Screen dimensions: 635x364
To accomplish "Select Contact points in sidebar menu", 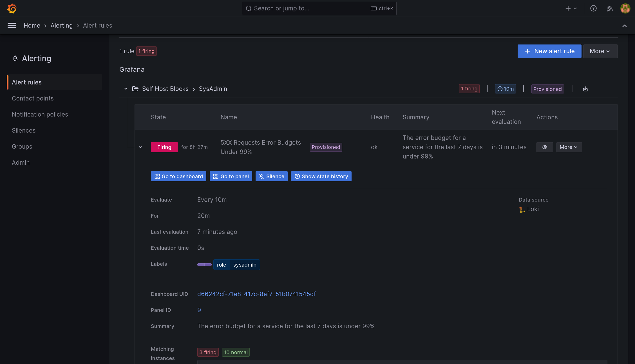I will tap(33, 98).
